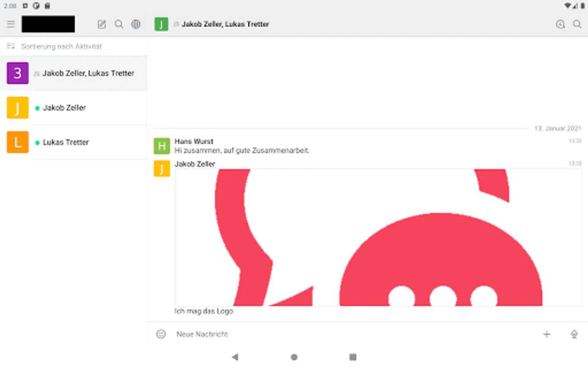Search within this conversation
Image resolution: width=588 pixels, height=368 pixels.
pyautogui.click(x=577, y=24)
